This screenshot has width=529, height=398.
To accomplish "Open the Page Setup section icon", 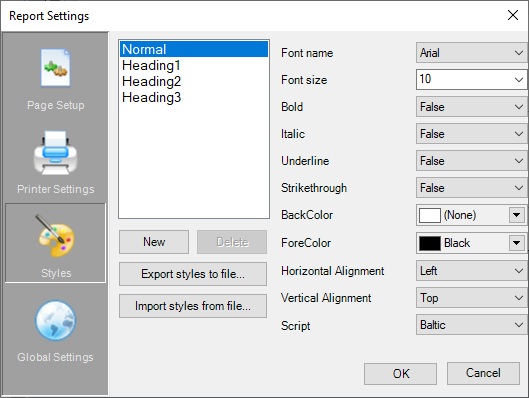I will point(55,68).
